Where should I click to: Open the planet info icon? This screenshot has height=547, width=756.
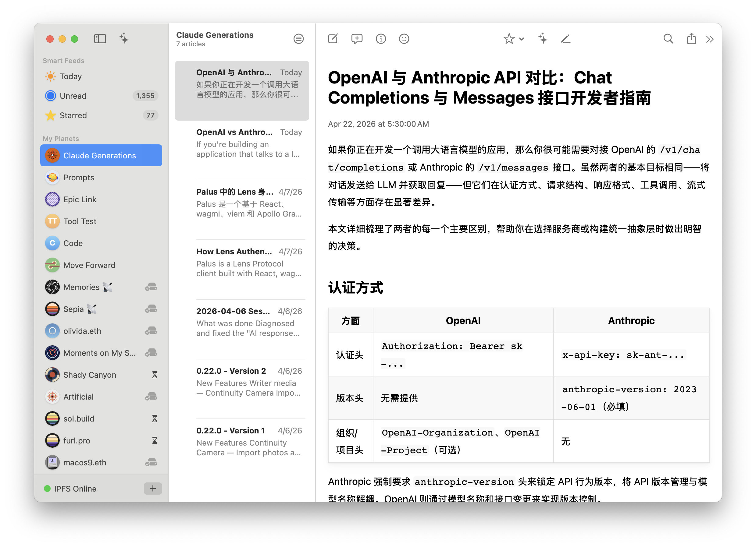(x=381, y=39)
